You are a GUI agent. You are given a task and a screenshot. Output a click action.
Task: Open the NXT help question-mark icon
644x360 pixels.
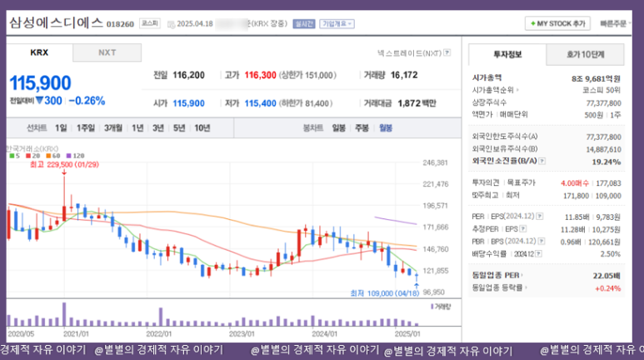(x=447, y=52)
